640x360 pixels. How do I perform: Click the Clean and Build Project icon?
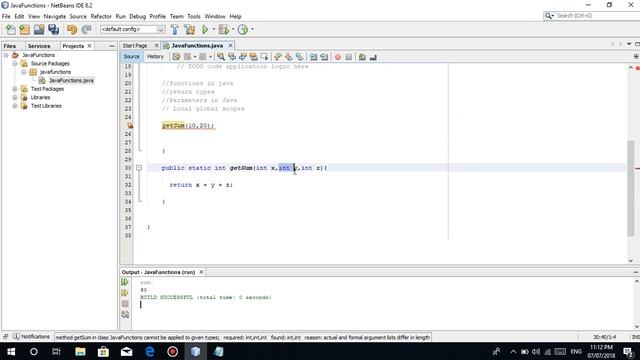(189, 29)
